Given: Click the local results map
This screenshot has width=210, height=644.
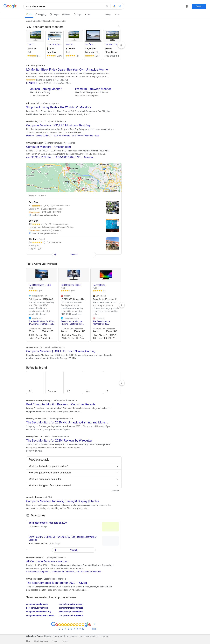Looking at the screenshot, I should (x=74, y=178).
